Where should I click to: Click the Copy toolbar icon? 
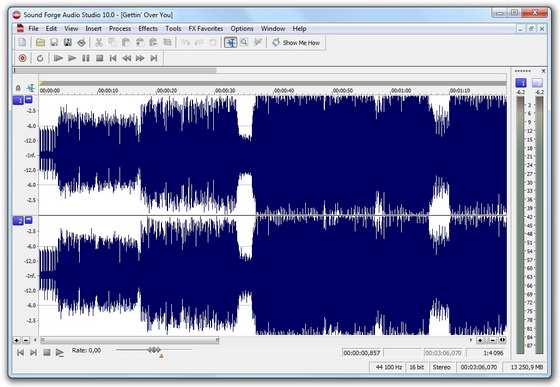coord(112,42)
